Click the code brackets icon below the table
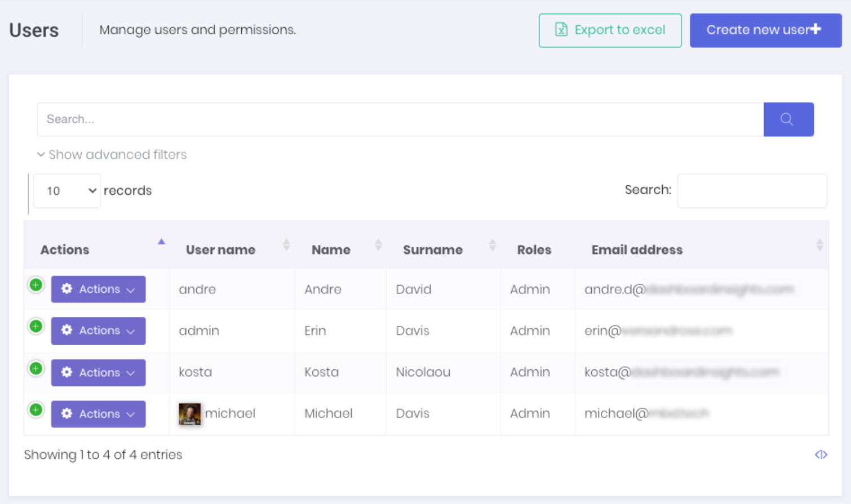 (821, 454)
